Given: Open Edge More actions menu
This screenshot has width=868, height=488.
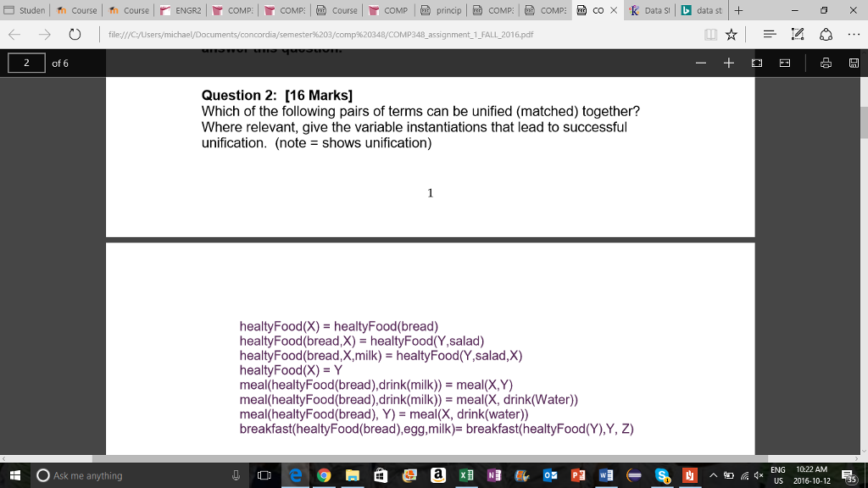Looking at the screenshot, I should click(854, 34).
